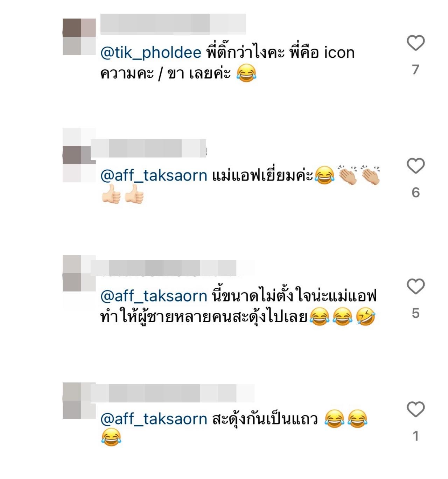Open @aff_taksaorn mention in the clapping comment

[x=154, y=176]
